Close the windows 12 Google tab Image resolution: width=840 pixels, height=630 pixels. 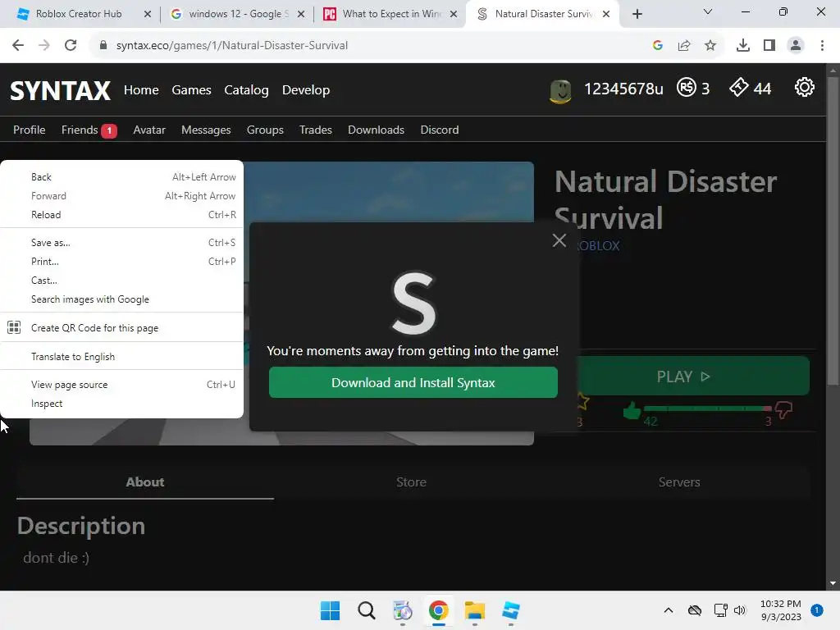tap(301, 14)
